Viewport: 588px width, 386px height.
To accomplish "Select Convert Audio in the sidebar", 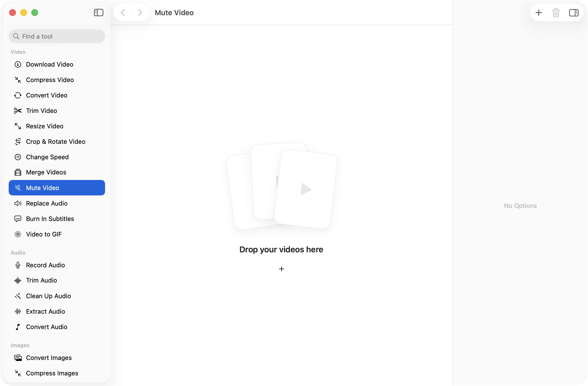I will (57, 327).
